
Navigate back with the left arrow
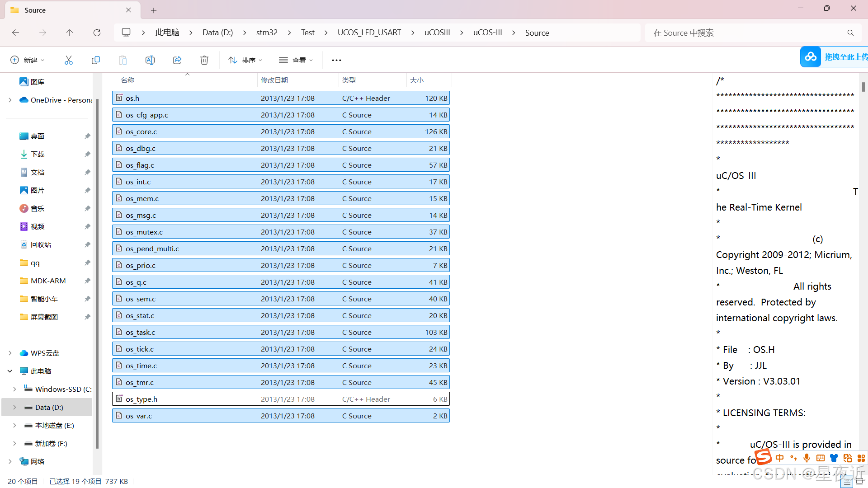tap(15, 33)
